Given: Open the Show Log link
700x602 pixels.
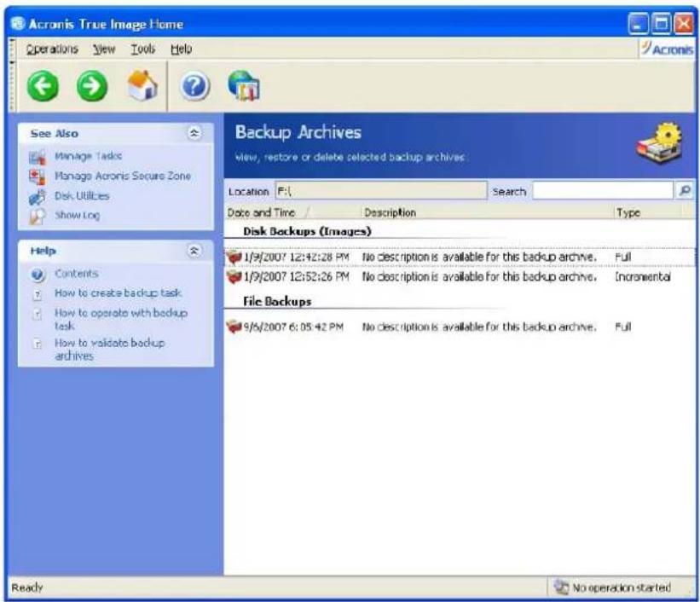Looking at the screenshot, I should click(77, 215).
